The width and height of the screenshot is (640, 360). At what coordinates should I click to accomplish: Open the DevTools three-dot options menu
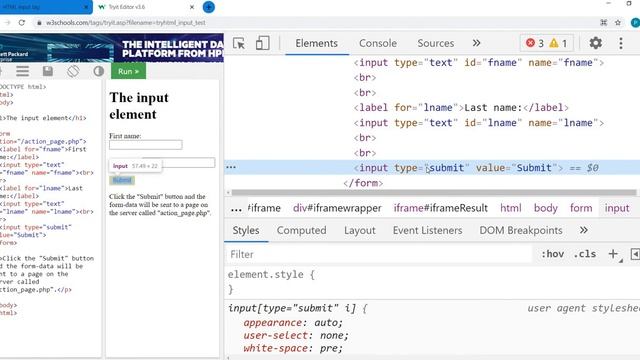[621, 43]
